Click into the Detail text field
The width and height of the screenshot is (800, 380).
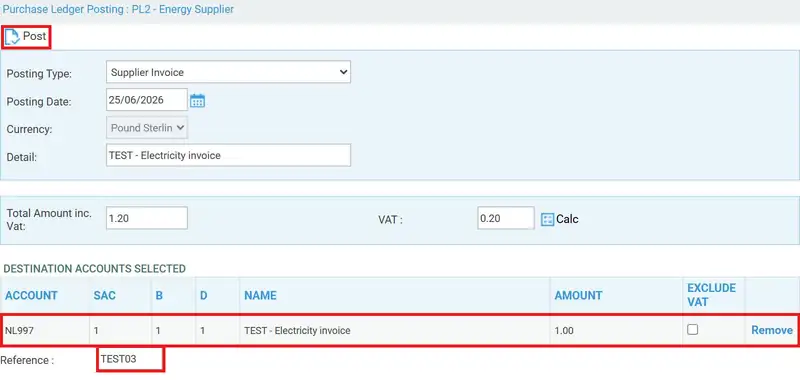pyautogui.click(x=229, y=155)
